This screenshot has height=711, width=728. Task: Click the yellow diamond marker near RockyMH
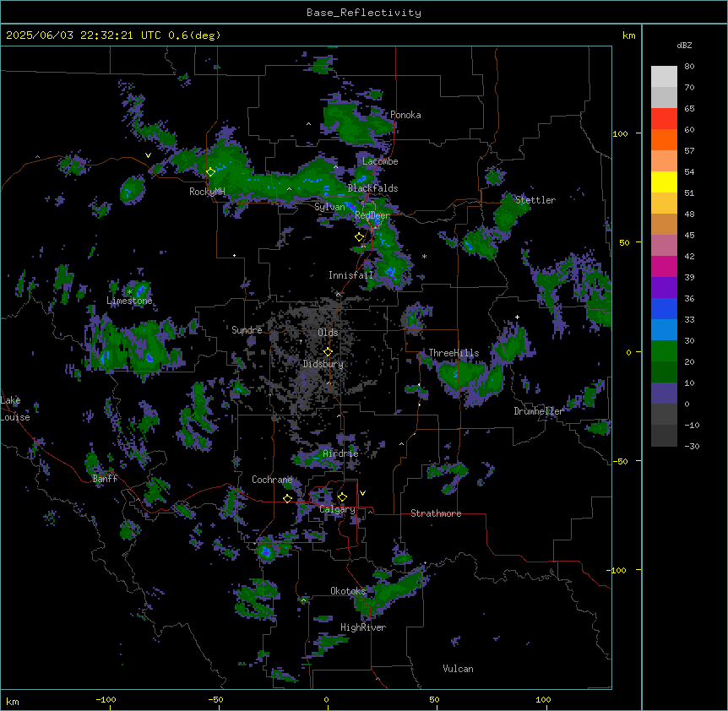click(210, 171)
